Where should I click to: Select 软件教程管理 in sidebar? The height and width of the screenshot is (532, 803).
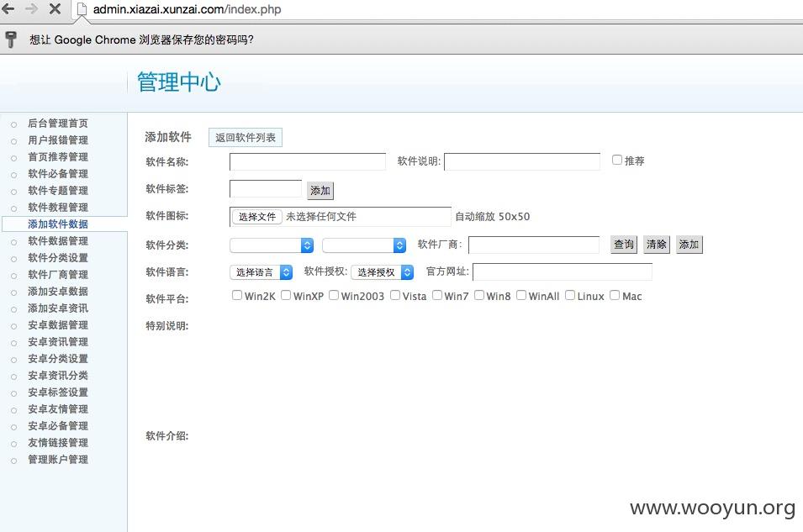tap(58, 208)
